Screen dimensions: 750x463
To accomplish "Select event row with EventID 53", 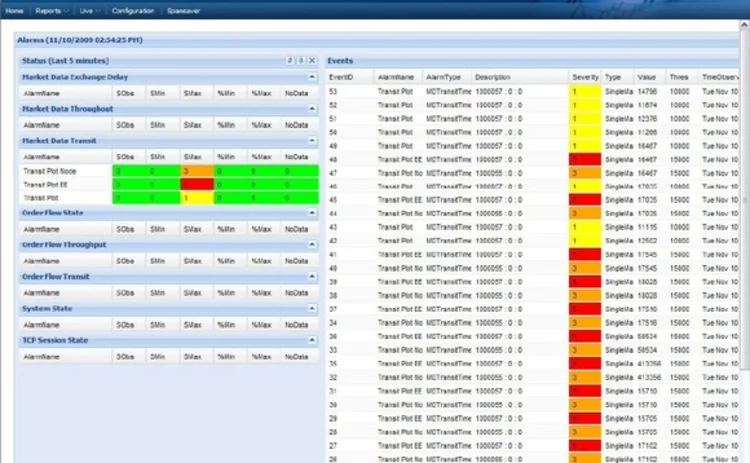I will click(x=532, y=91).
